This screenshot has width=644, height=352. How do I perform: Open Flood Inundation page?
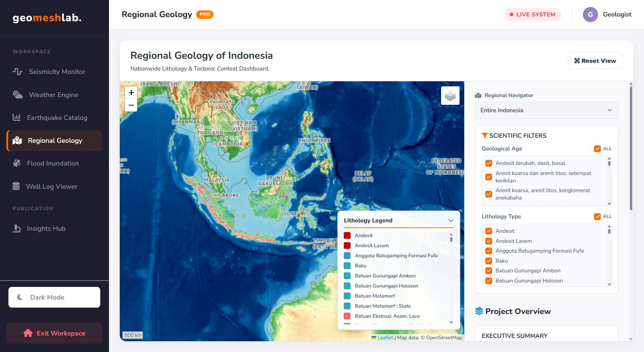[54, 163]
